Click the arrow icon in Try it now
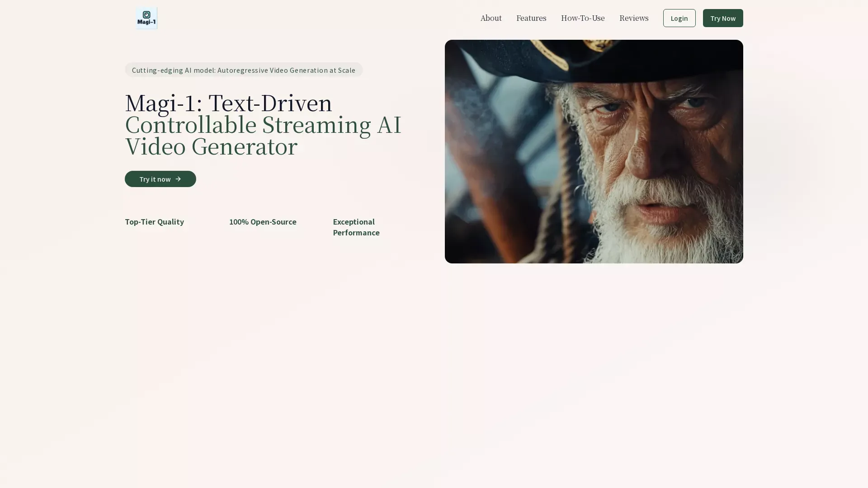868x488 pixels. pos(178,179)
